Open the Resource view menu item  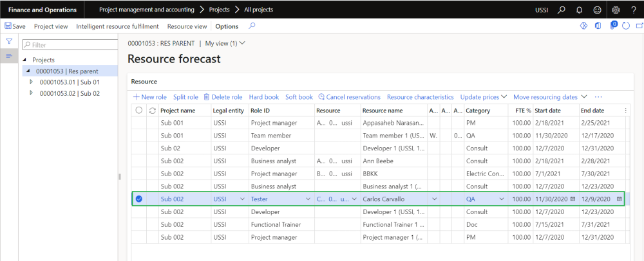coord(187,26)
